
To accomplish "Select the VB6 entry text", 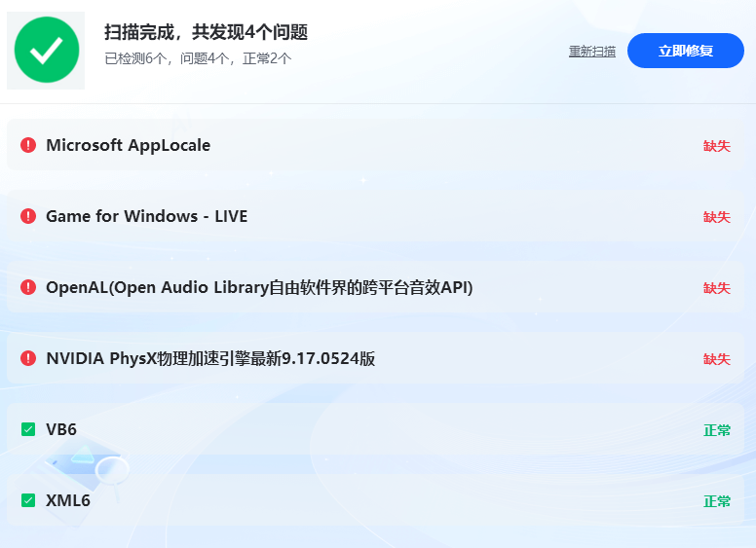I will pos(61,429).
